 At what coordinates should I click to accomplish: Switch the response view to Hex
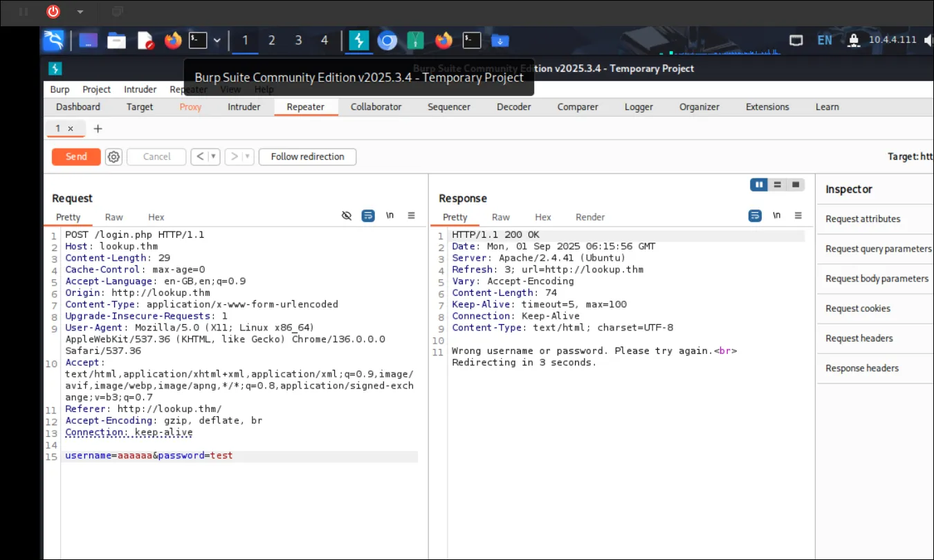pos(543,217)
